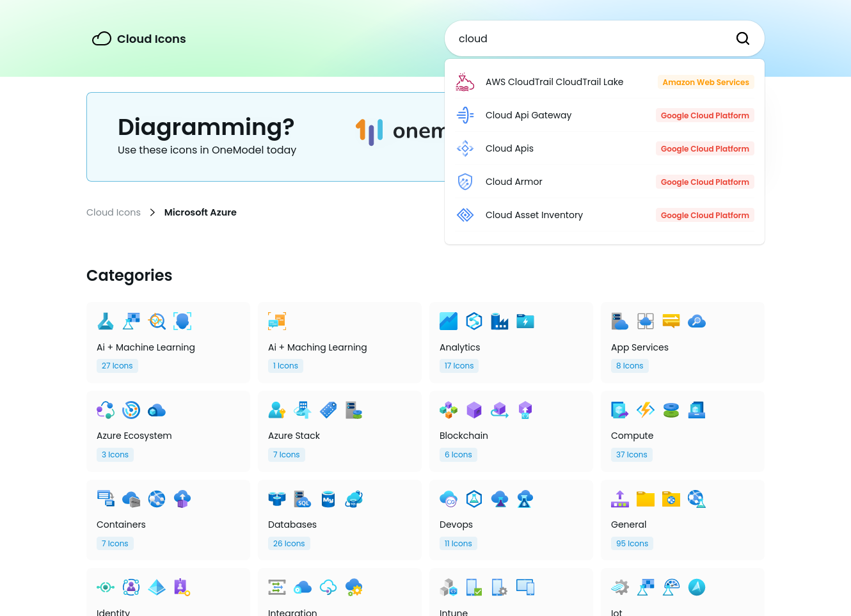851x616 pixels.
Task: Click the first icon in Integration card
Action: click(x=277, y=587)
